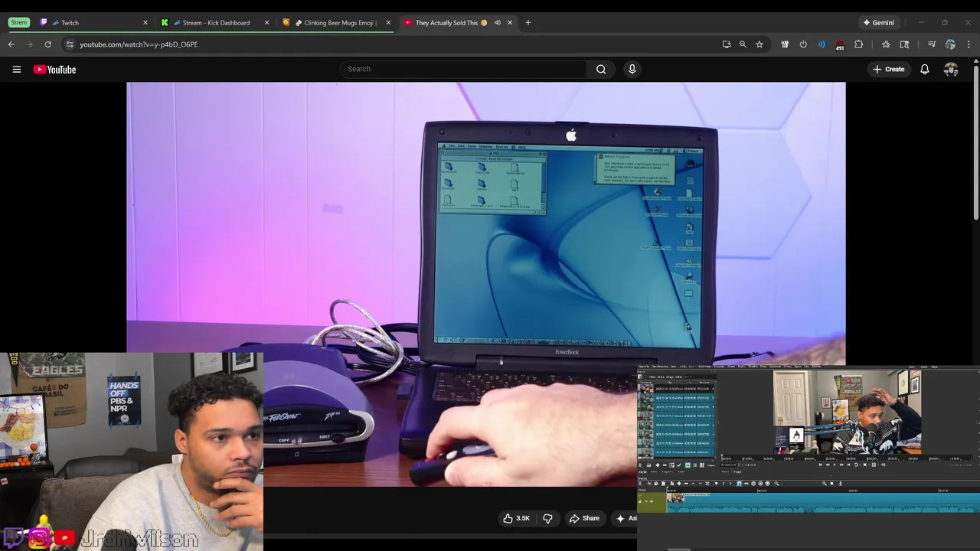
Task: Bookmark this page with the star icon
Action: [x=759, y=44]
